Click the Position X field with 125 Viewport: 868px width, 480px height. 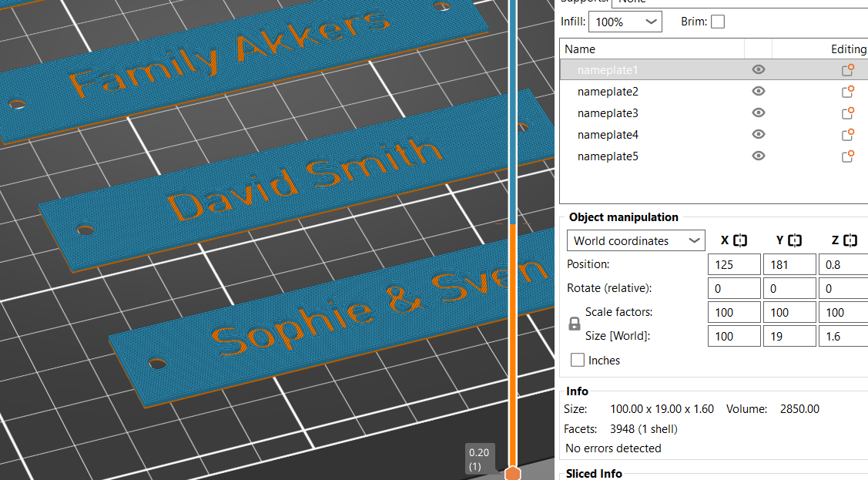[734, 264]
